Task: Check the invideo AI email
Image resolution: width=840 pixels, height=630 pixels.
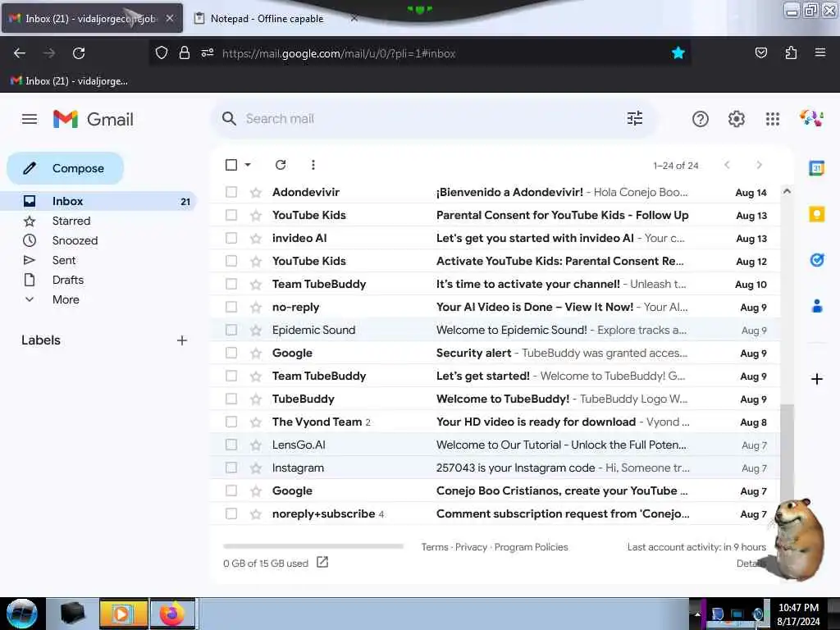Action: click(x=231, y=238)
